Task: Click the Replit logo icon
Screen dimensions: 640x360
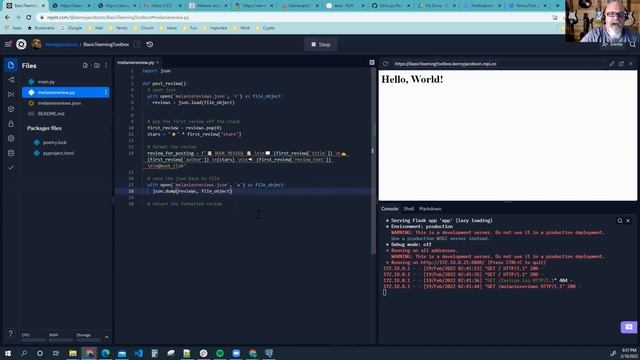Action: tap(21, 44)
